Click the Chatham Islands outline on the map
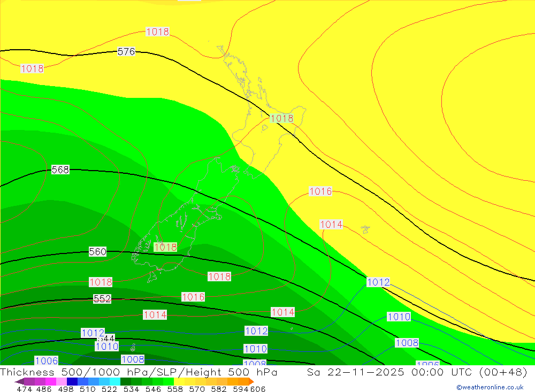This screenshot has height=392, width=535. (x=365, y=229)
